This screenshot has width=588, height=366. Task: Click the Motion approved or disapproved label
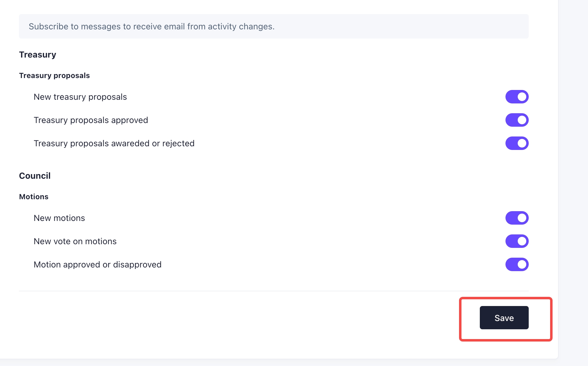[x=97, y=264]
